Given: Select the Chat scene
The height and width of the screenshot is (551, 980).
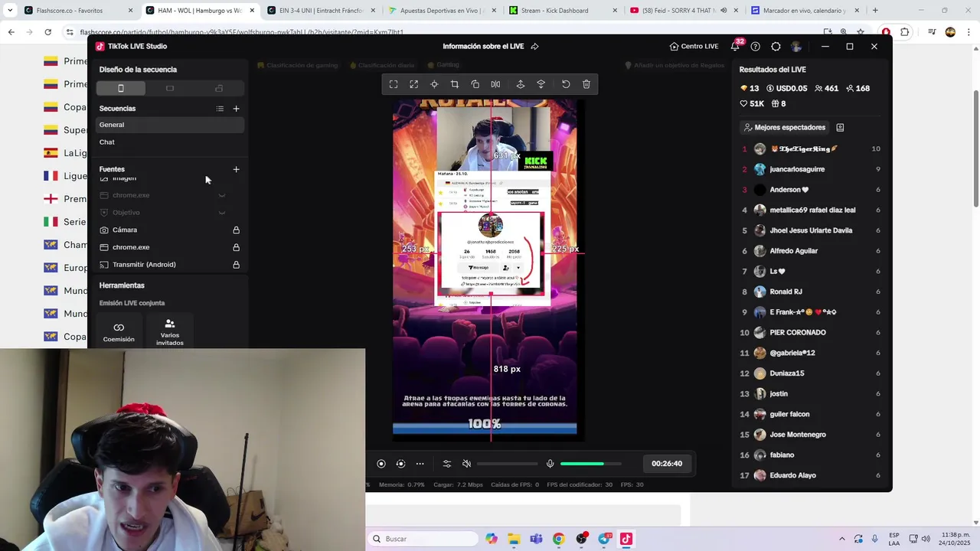Looking at the screenshot, I should pyautogui.click(x=170, y=142).
